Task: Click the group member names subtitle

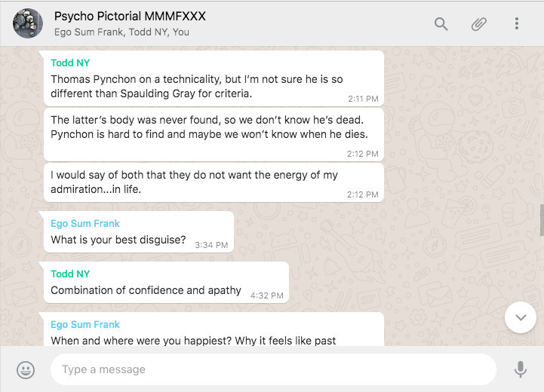Action: [121, 32]
